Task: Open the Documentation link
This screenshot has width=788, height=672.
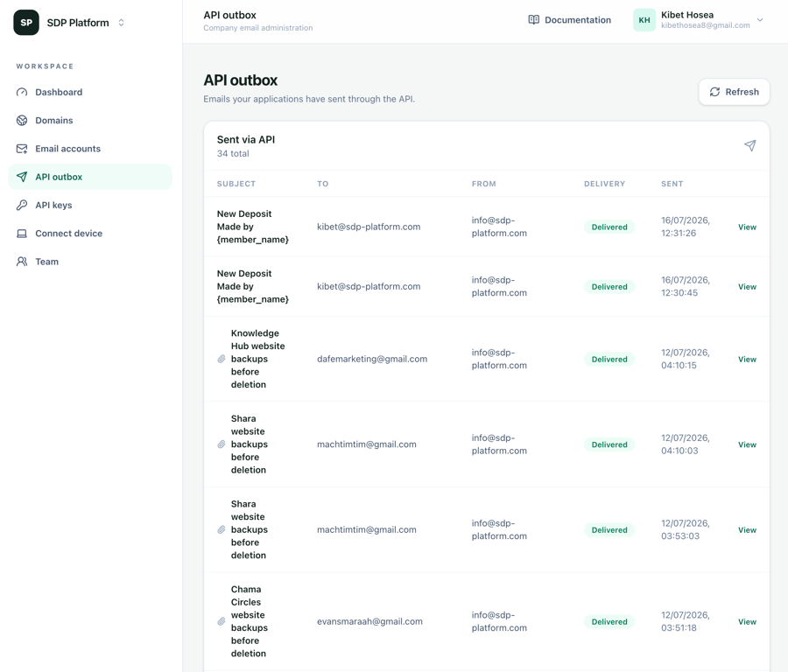Action: [570, 20]
